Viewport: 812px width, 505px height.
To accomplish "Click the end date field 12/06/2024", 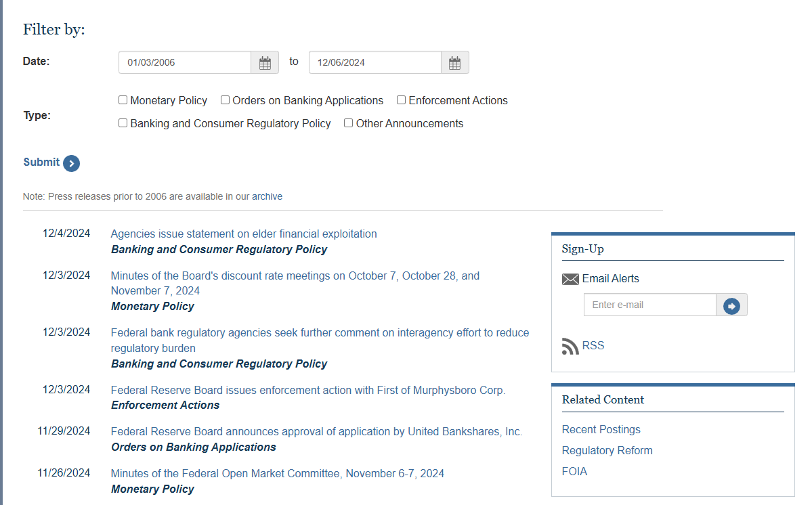I will click(375, 62).
